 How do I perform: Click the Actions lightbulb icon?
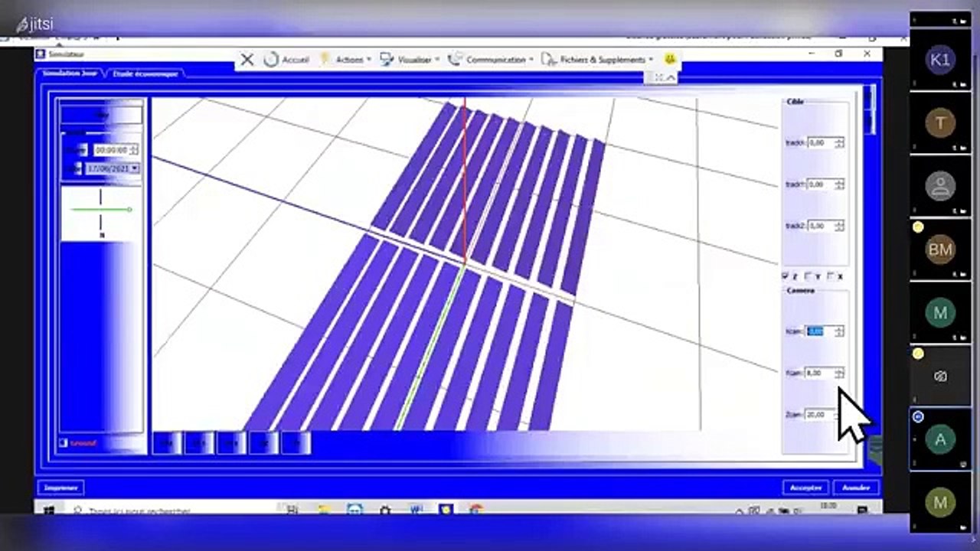pos(325,59)
